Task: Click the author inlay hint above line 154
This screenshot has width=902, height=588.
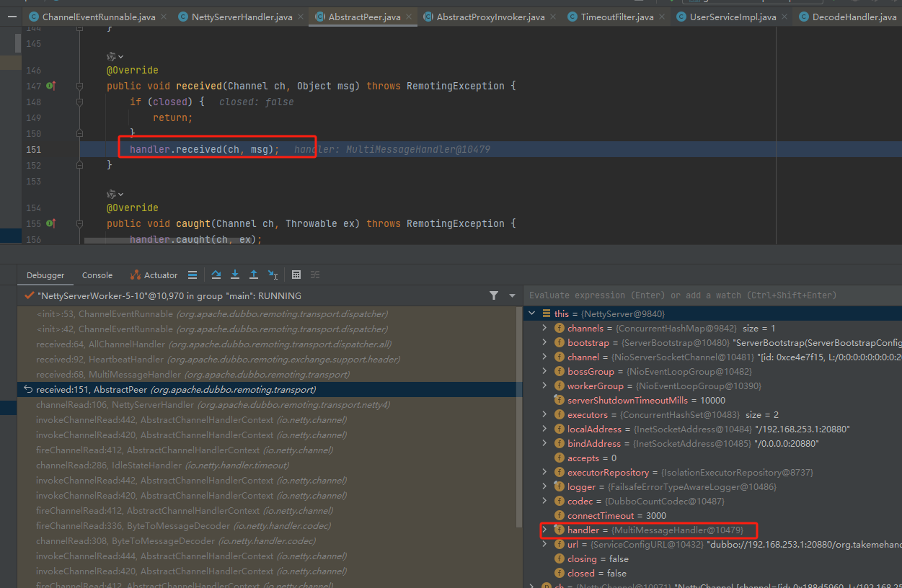Action: coord(115,194)
